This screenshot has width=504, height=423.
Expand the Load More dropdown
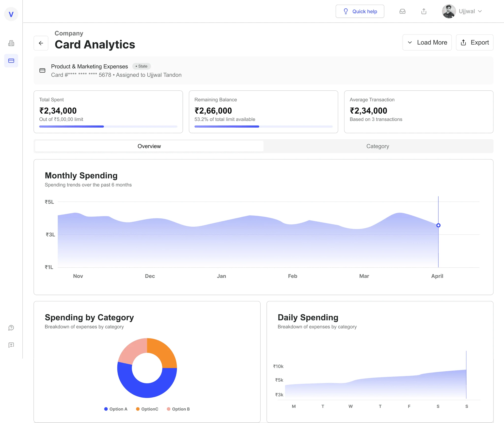click(x=427, y=42)
